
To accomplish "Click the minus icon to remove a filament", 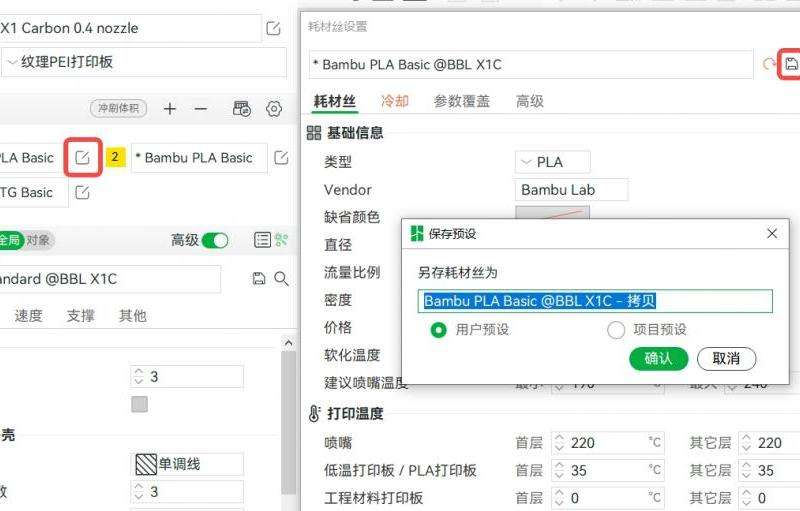I will tap(201, 108).
